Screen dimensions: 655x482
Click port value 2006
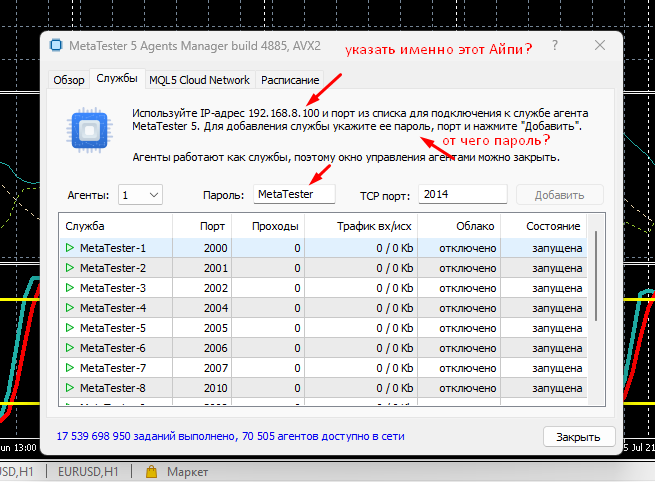pyautogui.click(x=216, y=348)
